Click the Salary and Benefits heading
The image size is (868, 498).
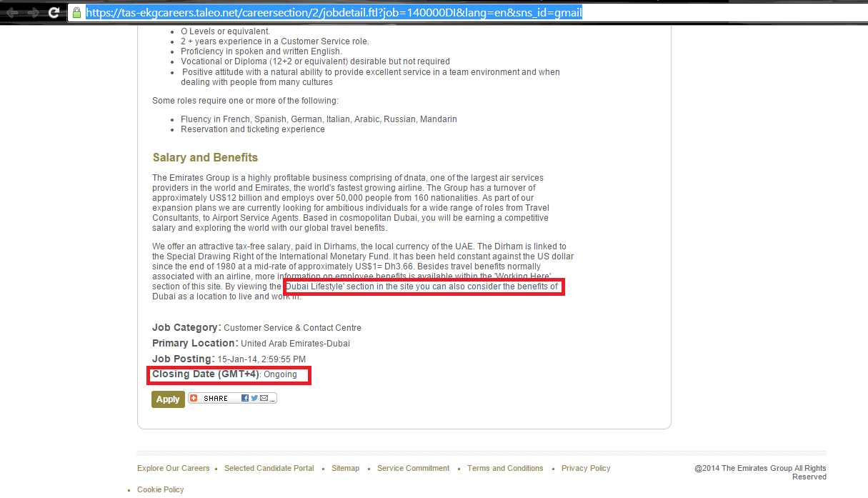pos(205,157)
